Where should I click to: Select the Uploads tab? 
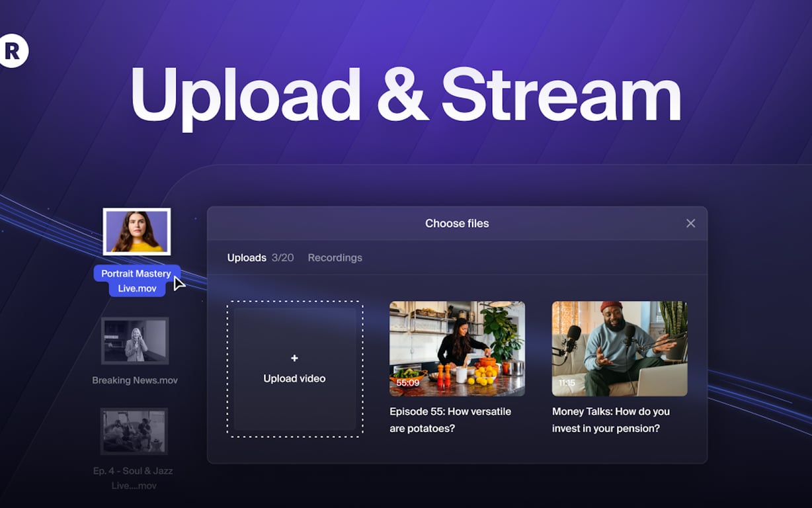tap(247, 258)
